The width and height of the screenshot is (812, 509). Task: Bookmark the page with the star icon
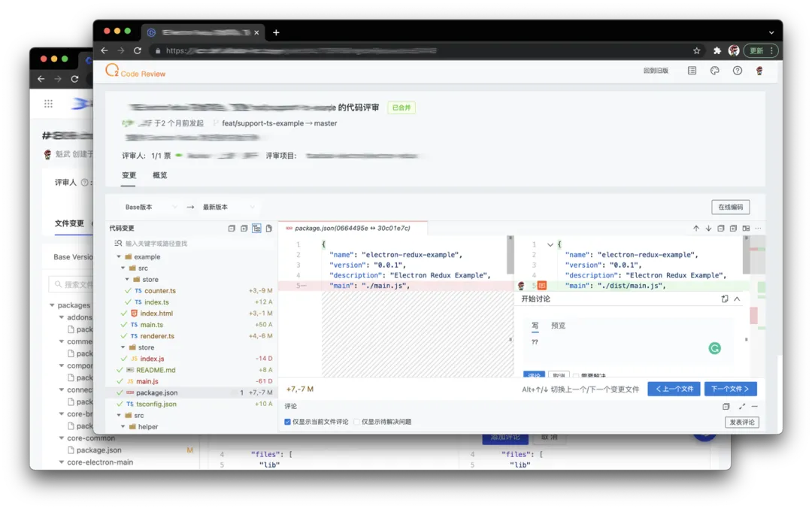[x=696, y=50]
